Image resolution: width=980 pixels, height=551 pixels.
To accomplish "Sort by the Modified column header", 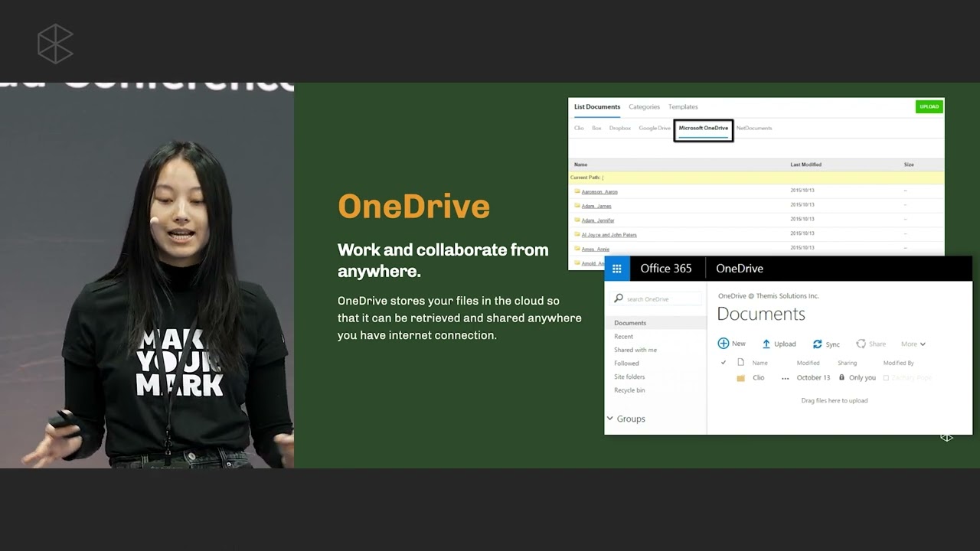I will (x=808, y=363).
